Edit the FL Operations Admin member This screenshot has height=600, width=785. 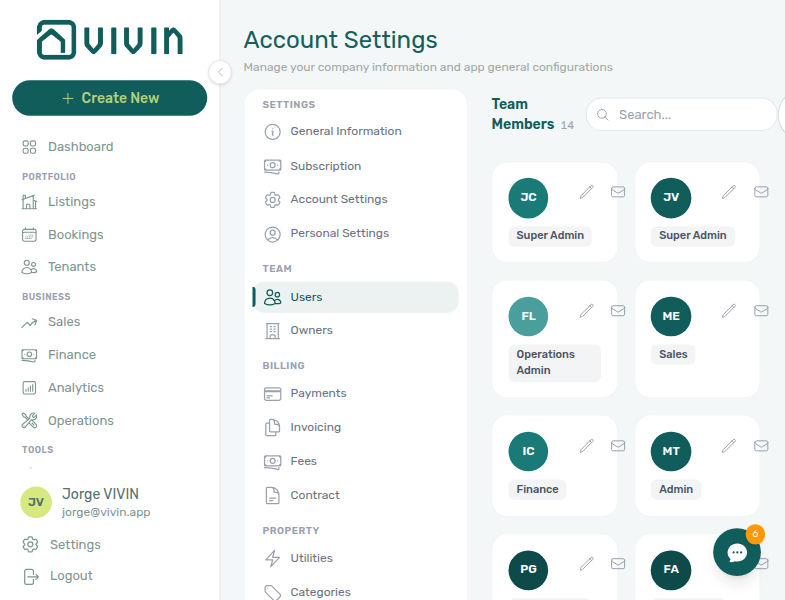(x=587, y=311)
